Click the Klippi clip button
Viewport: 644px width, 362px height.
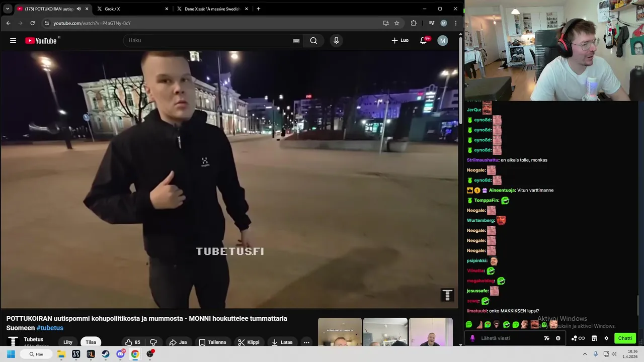pos(249,342)
